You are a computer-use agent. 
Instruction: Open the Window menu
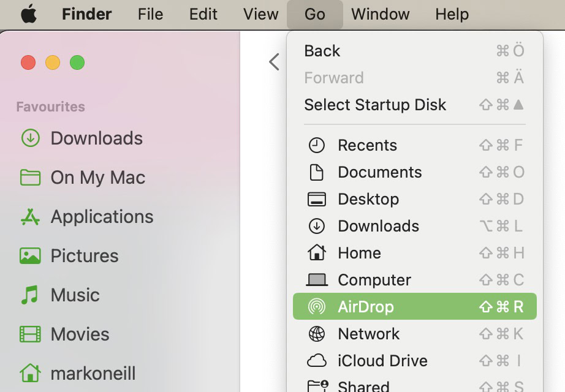pyautogui.click(x=380, y=14)
